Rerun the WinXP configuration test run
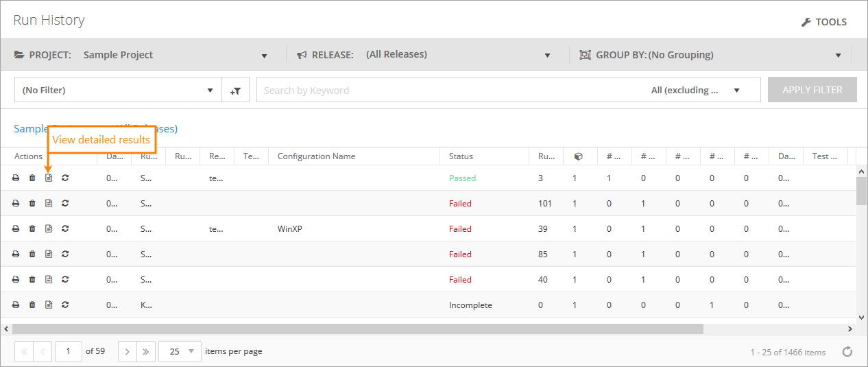868x367 pixels. pyautogui.click(x=65, y=228)
